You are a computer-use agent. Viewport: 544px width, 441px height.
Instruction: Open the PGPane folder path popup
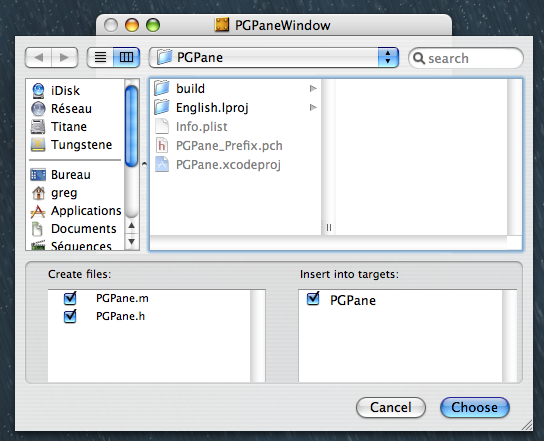pyautogui.click(x=274, y=57)
